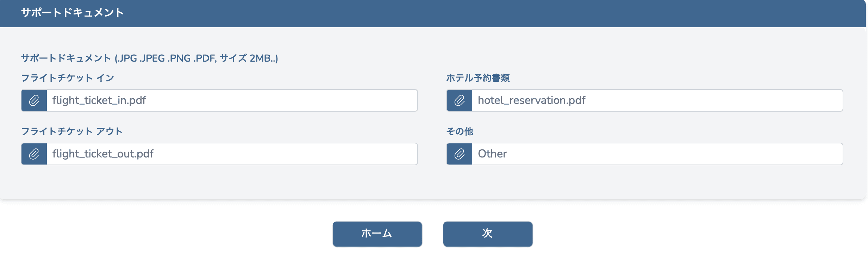This screenshot has width=868, height=254.
Task: Click paperclip icon beside flight_ticket_out.pdf
Action: point(34,154)
